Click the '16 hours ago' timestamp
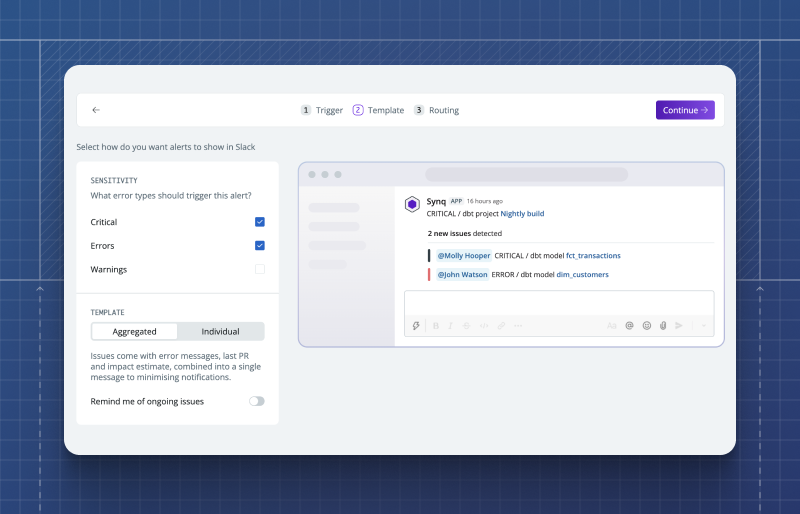 pos(485,201)
